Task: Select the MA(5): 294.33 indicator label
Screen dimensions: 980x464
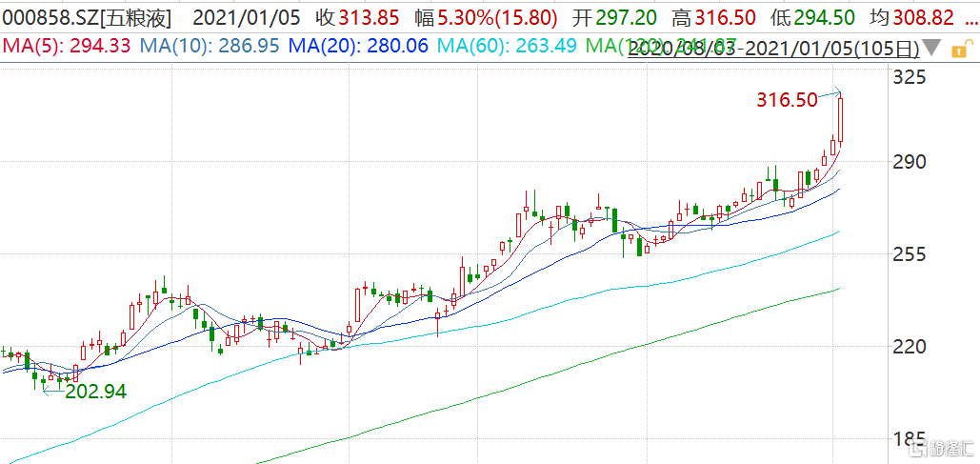Action: click(x=67, y=47)
